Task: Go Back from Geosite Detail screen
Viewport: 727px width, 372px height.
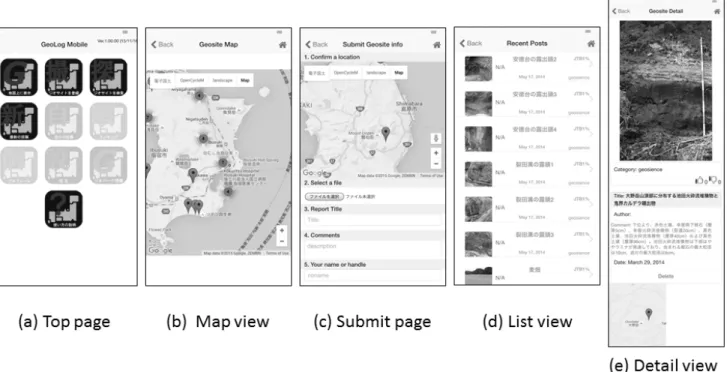Action: pyautogui.click(x=621, y=11)
